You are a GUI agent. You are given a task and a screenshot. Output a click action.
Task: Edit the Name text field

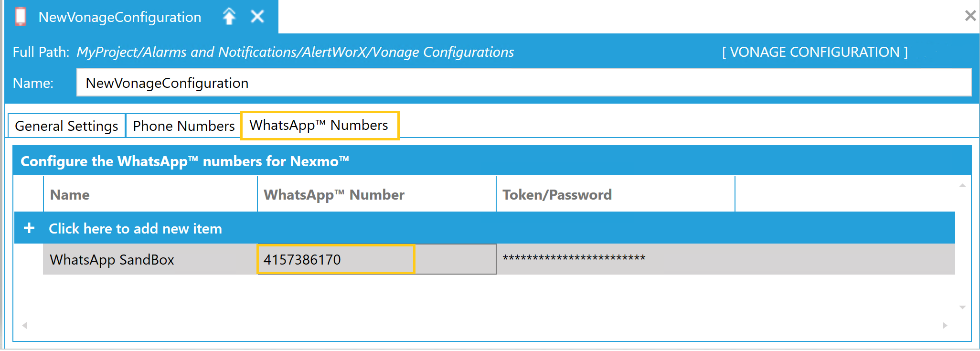click(x=523, y=83)
